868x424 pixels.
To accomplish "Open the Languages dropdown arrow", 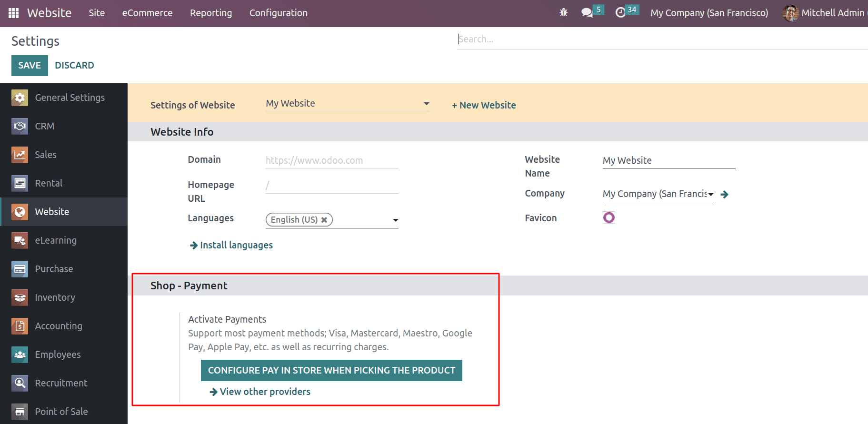I will click(x=395, y=220).
